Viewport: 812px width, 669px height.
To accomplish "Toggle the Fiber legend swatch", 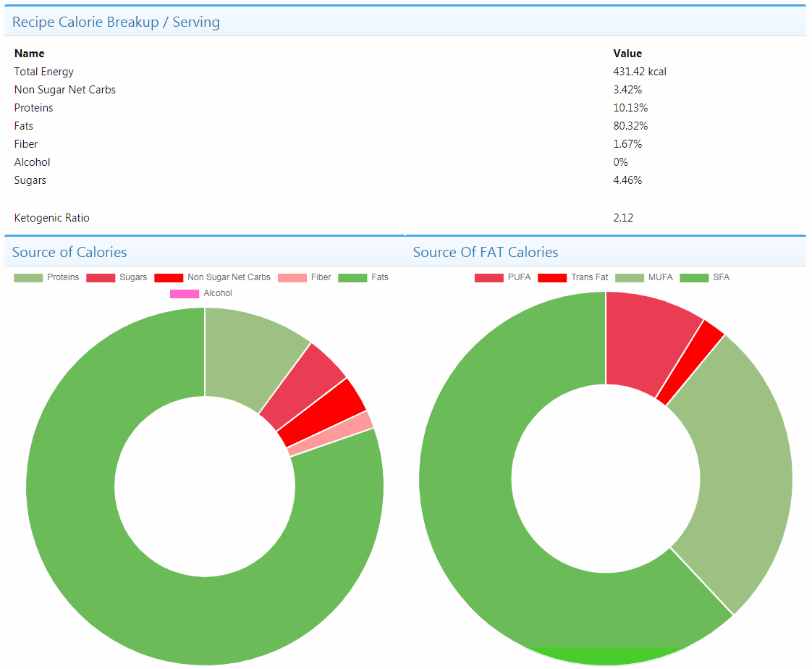I will (x=292, y=278).
